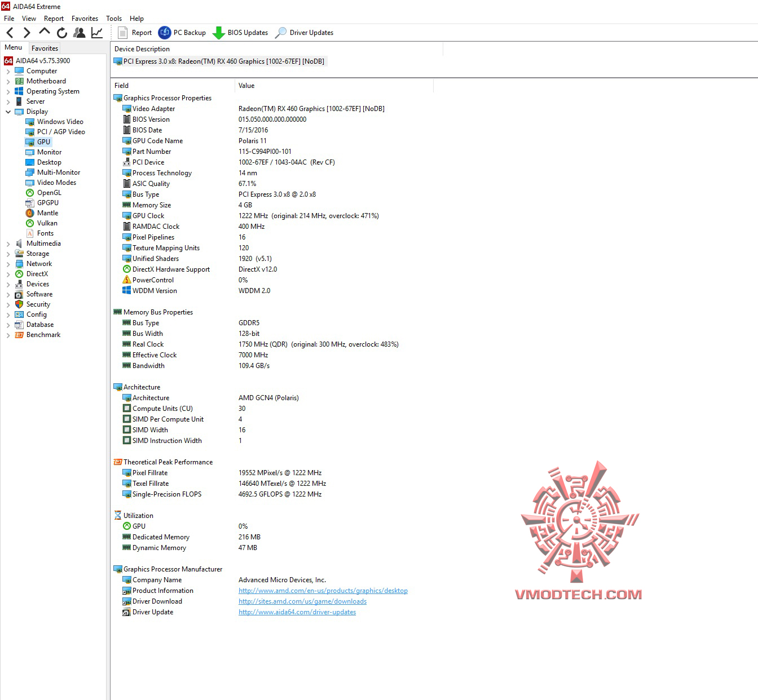Collapse the Display tree node
The image size is (758, 700).
(8, 112)
